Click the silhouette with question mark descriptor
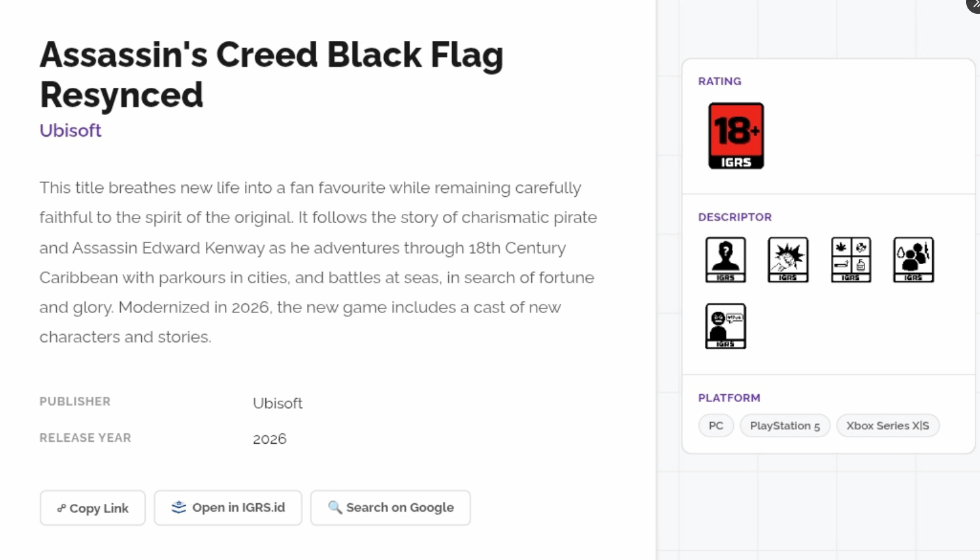Screen dimensions: 980x560 click(725, 260)
